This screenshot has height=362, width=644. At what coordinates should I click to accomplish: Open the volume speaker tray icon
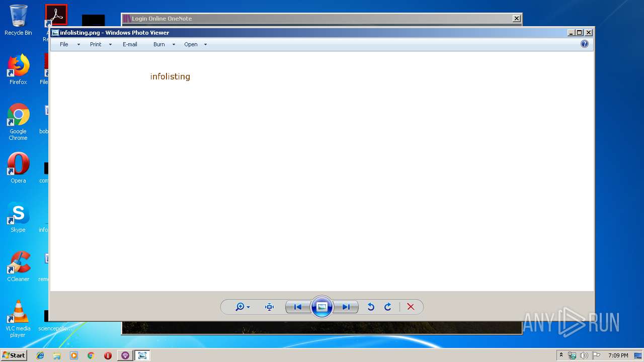(584, 355)
